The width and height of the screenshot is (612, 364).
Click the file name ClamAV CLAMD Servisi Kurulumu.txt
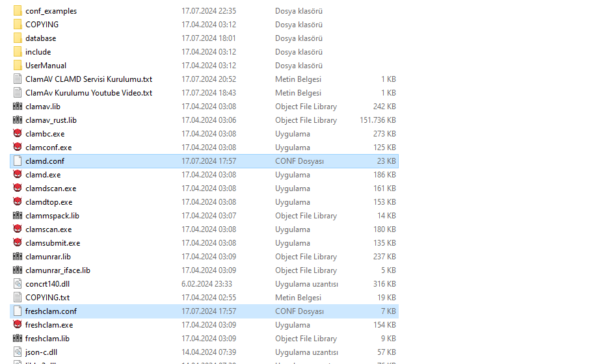coord(89,79)
